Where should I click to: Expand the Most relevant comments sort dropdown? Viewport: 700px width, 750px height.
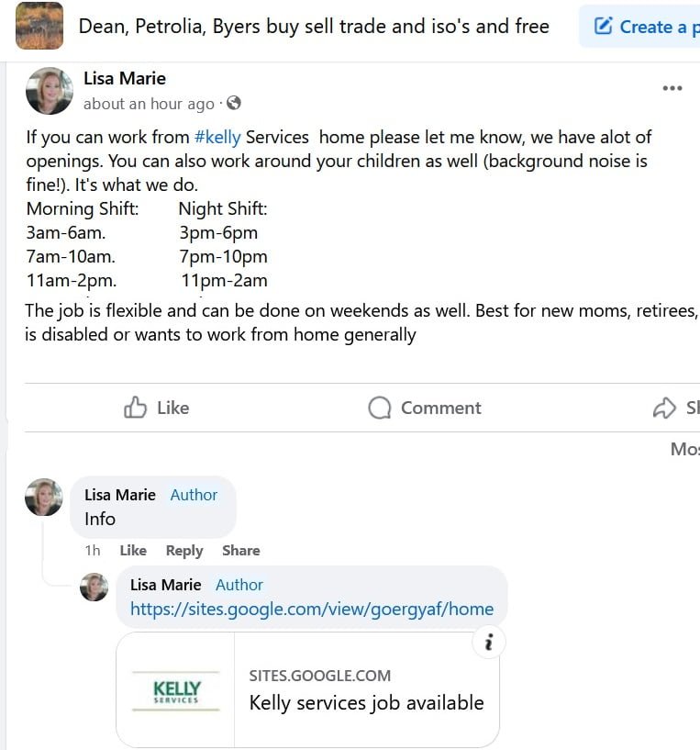684,449
